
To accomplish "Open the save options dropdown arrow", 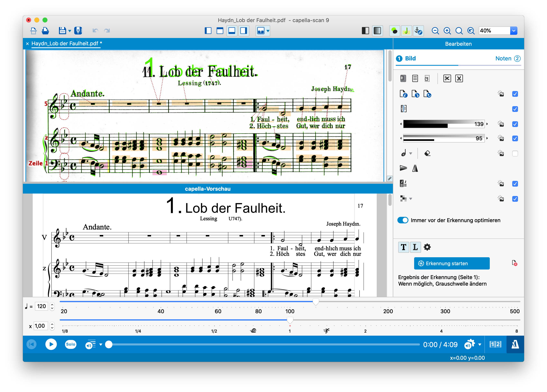I will click(x=70, y=31).
